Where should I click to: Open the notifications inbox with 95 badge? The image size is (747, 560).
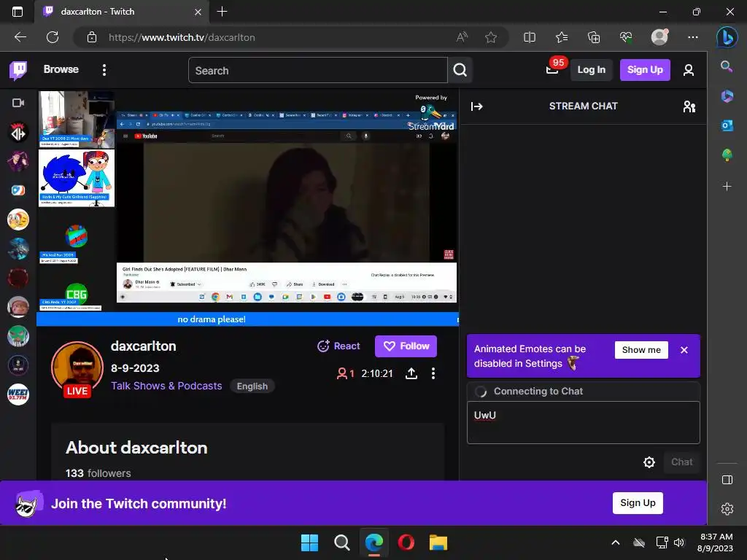tap(552, 69)
